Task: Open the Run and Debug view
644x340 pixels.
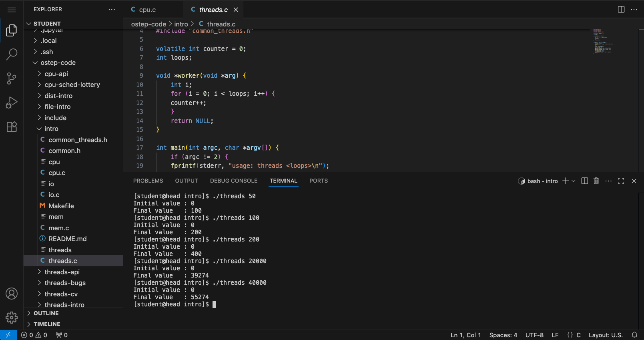Action: pos(12,103)
